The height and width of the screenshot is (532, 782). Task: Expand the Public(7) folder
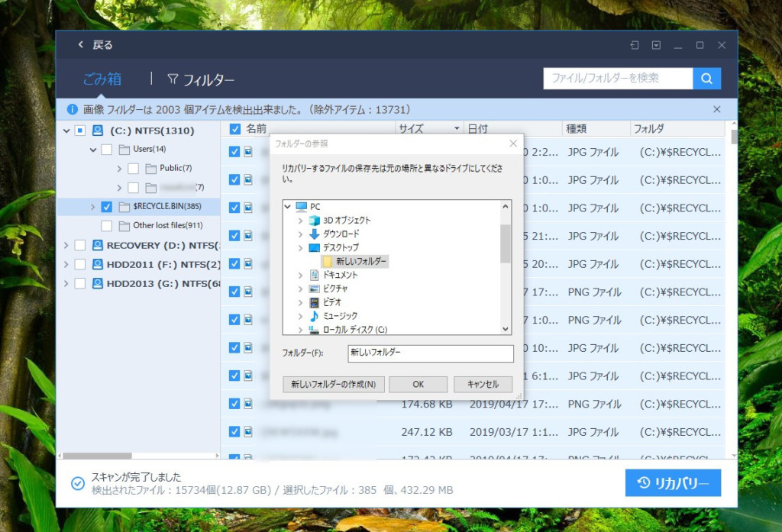coord(119,169)
